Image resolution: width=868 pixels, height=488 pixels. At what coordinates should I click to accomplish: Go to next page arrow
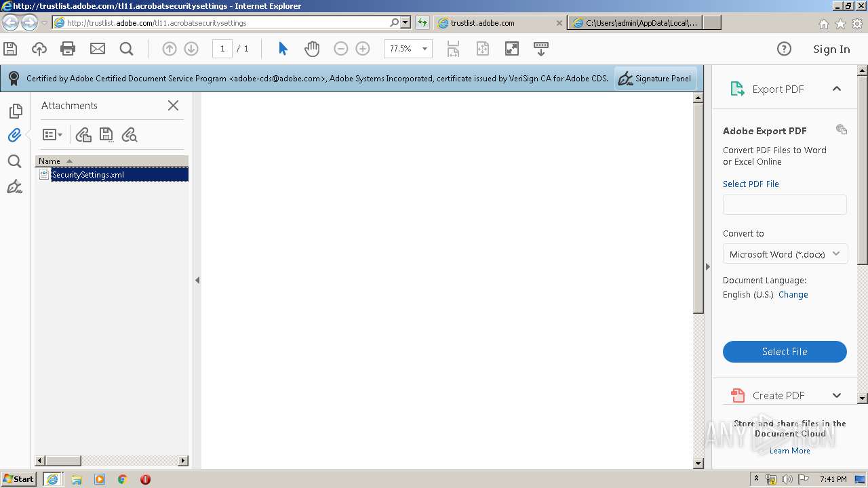pos(191,49)
